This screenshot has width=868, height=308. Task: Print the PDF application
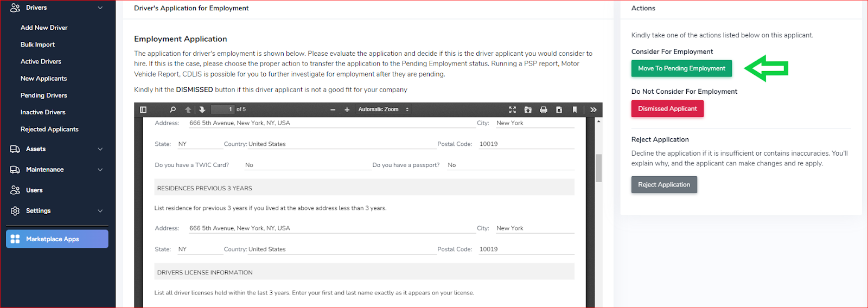point(544,110)
